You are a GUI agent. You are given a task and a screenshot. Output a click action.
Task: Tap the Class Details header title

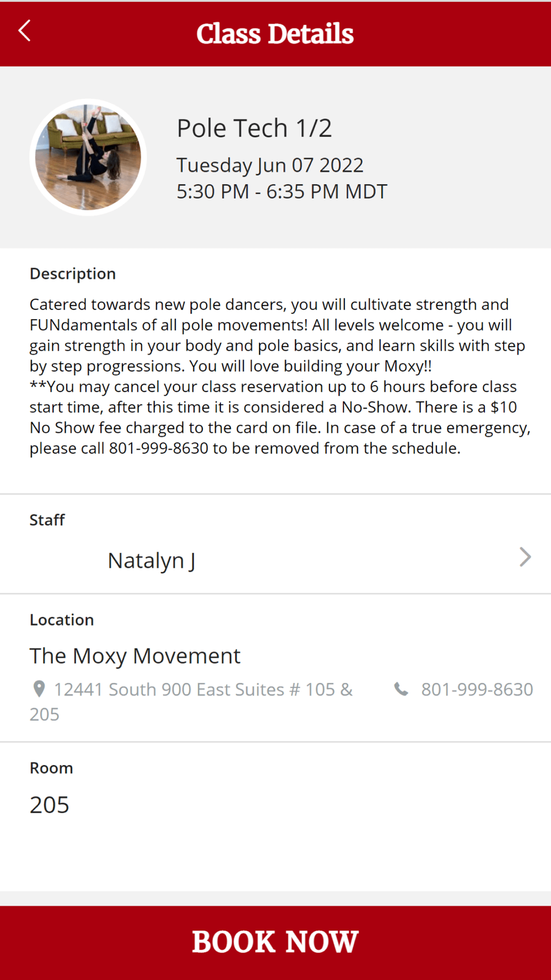275,34
